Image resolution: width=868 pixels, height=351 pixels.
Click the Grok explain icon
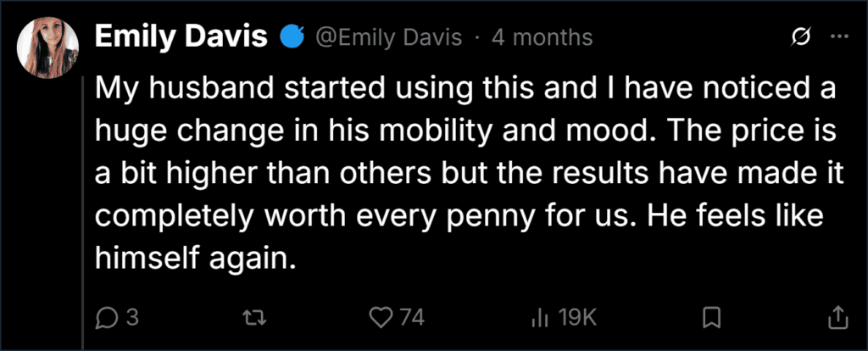click(x=801, y=37)
